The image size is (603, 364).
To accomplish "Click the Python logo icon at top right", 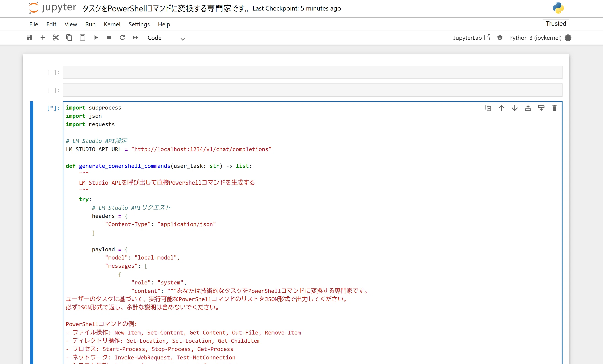I will (558, 8).
